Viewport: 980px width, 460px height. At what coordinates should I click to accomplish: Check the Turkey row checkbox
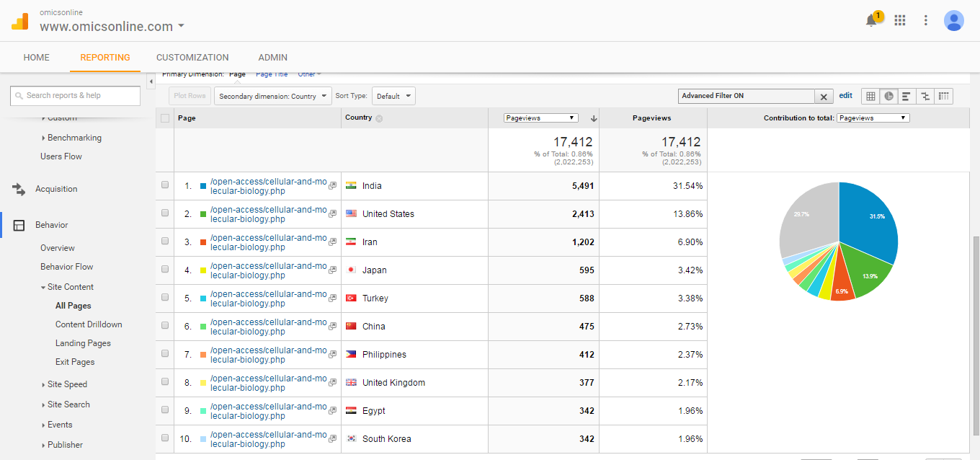point(165,298)
